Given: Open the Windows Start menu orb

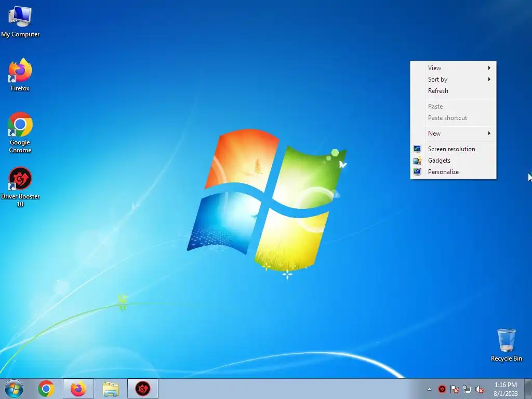Looking at the screenshot, I should coord(14,389).
